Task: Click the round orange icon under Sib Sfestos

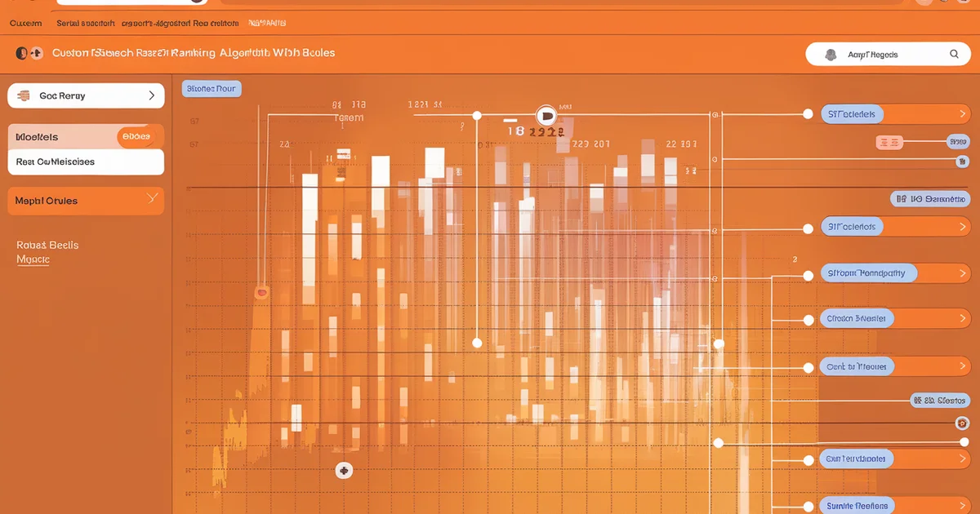Action: tap(962, 423)
